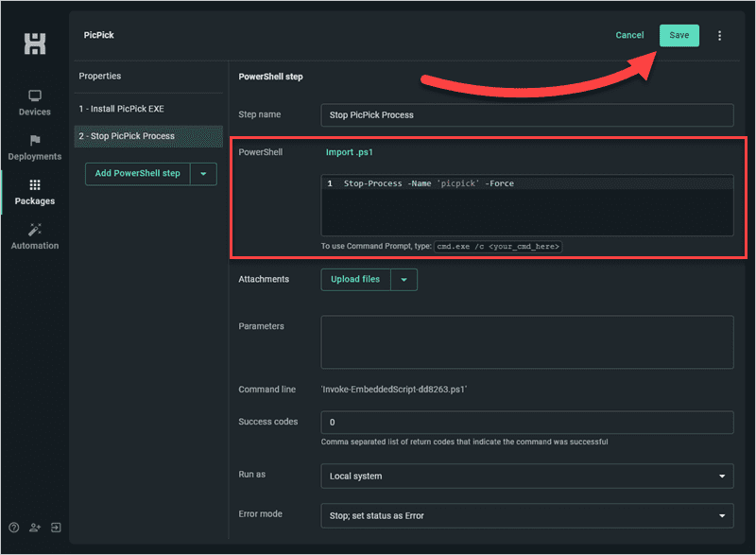This screenshot has width=756, height=555.
Task: Click the invite user icon
Action: click(35, 528)
